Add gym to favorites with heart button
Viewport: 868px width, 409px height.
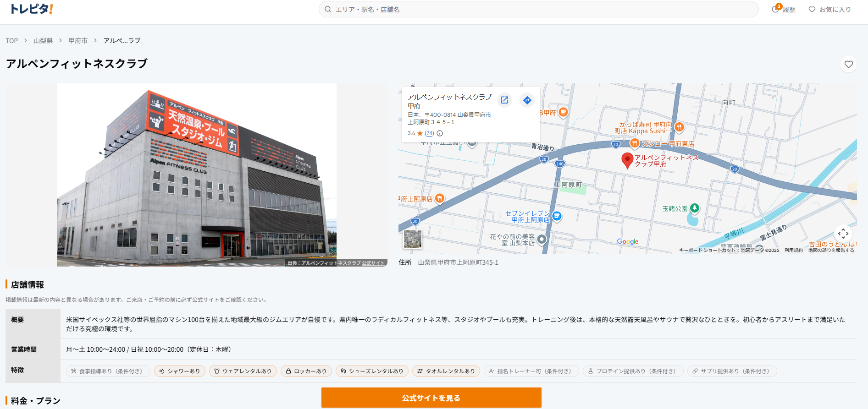tap(848, 64)
